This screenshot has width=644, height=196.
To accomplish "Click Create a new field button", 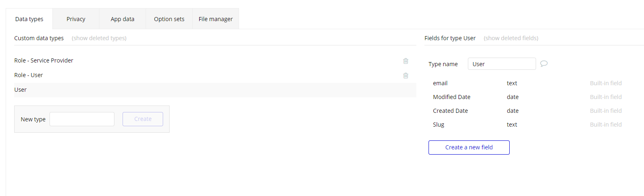I will [469, 147].
